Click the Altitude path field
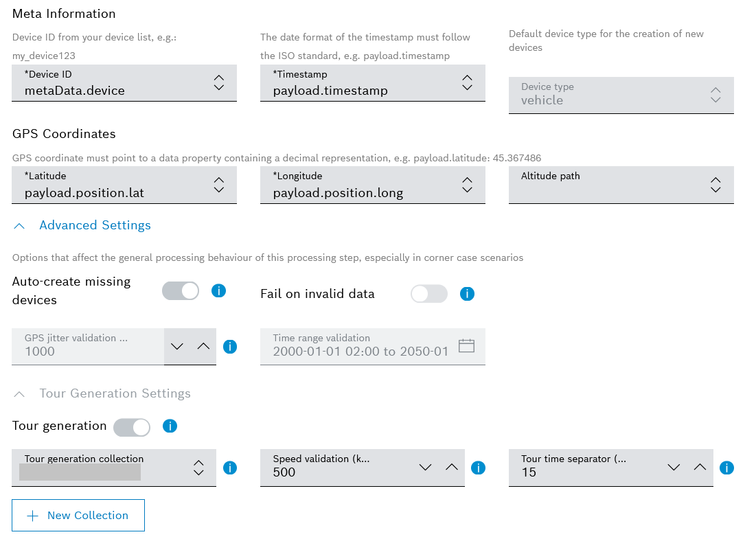Viewport: 756px width, 539px height. [611, 185]
